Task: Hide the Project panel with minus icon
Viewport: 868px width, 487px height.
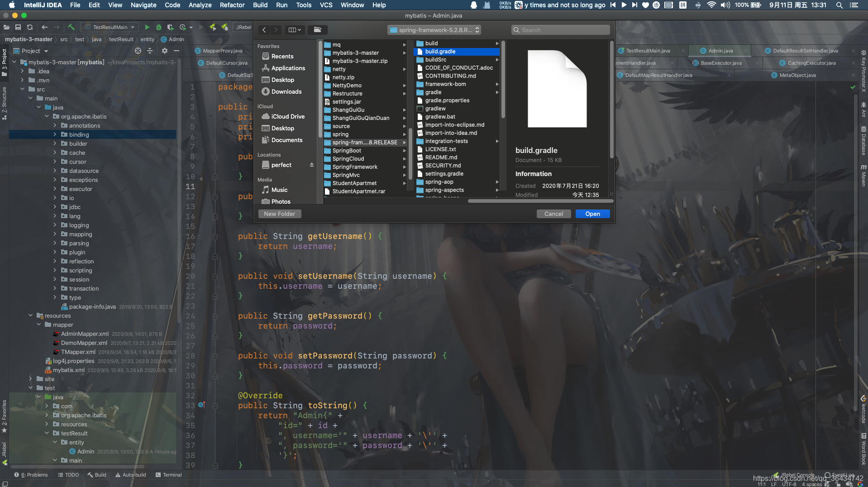Action: [176, 51]
